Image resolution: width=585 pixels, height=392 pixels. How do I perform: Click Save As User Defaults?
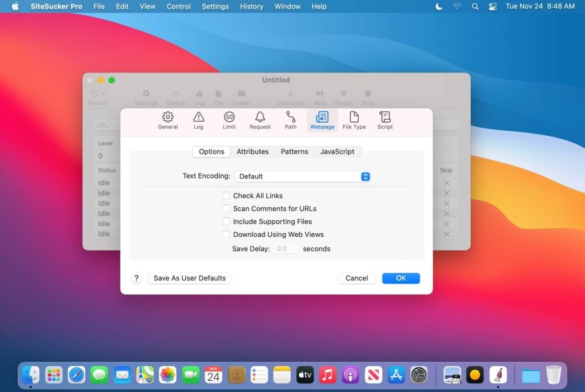tap(189, 278)
